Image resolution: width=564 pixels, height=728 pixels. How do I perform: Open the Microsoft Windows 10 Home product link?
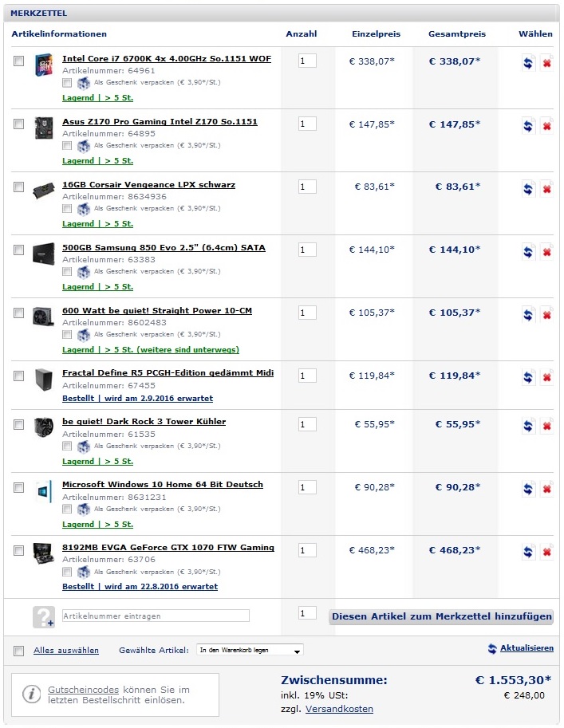pyautogui.click(x=162, y=485)
